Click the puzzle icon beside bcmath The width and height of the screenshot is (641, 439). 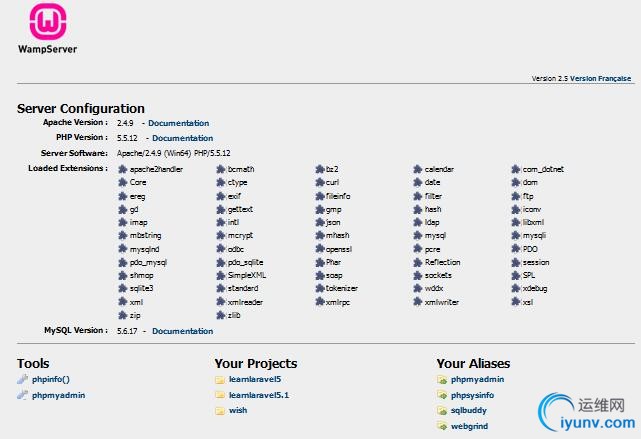click(x=221, y=169)
